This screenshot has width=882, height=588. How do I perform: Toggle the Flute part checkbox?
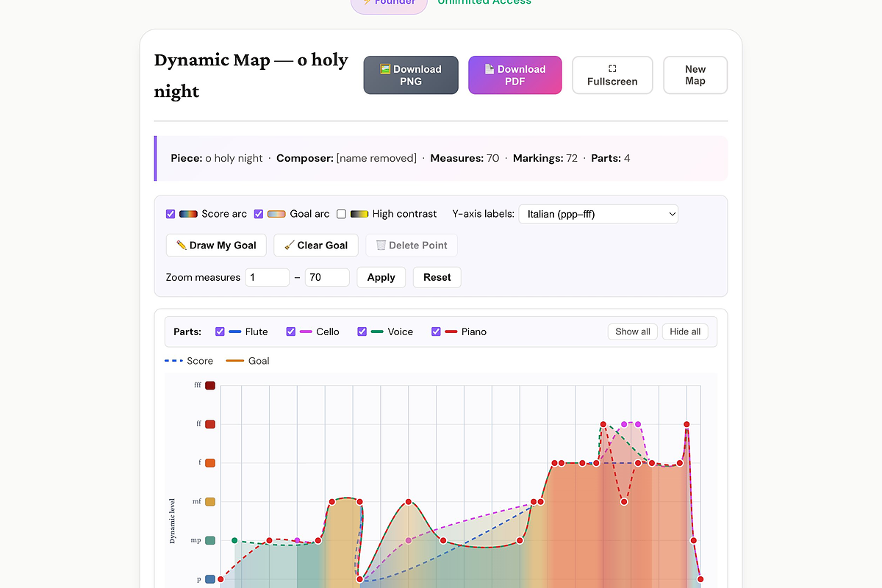pos(220,331)
